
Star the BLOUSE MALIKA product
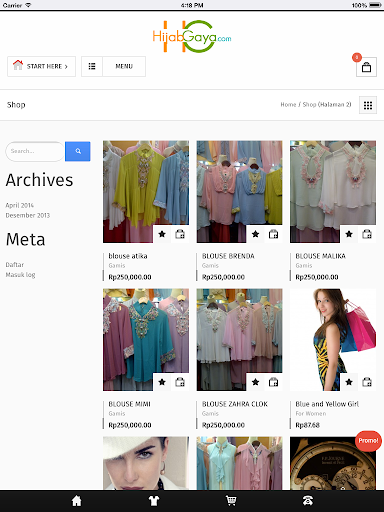pos(349,234)
